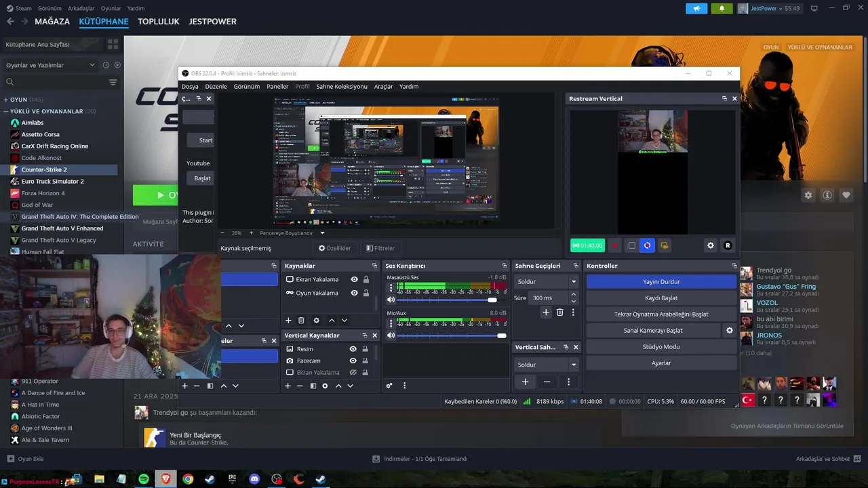This screenshot has height=488, width=868.
Task: Open Ayarlar in OBS Kontroller
Action: tap(661, 363)
